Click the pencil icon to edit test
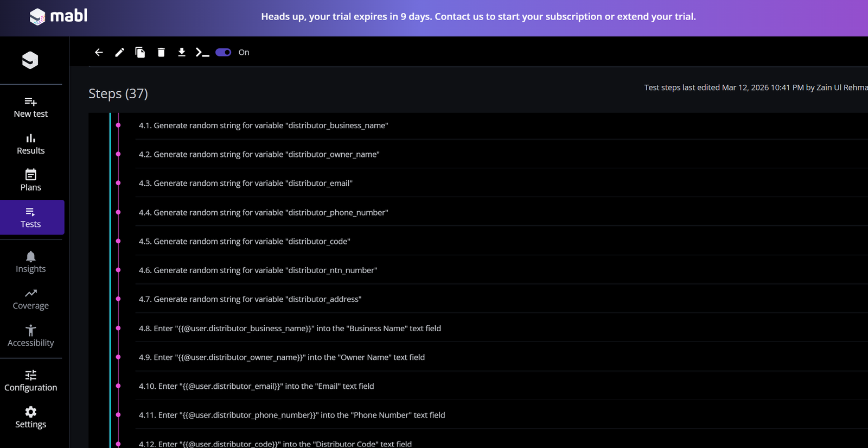The height and width of the screenshot is (448, 868). pyautogui.click(x=119, y=52)
